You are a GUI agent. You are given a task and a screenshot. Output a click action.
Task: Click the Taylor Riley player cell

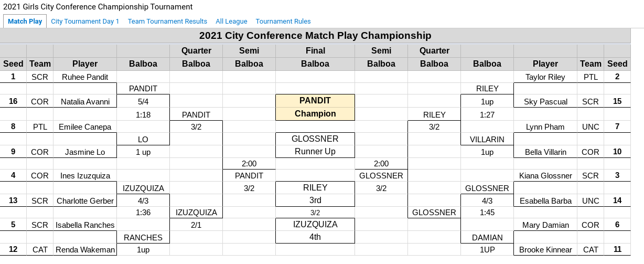[x=545, y=77]
